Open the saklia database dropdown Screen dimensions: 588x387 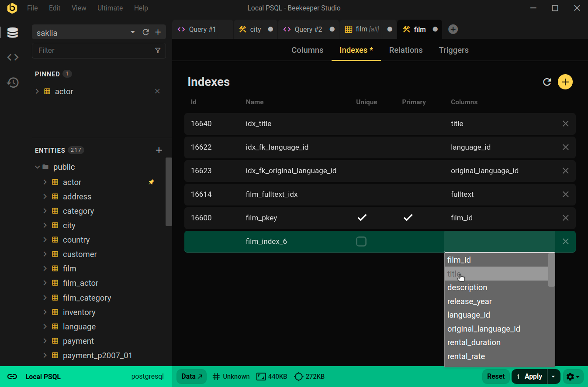[x=133, y=32]
